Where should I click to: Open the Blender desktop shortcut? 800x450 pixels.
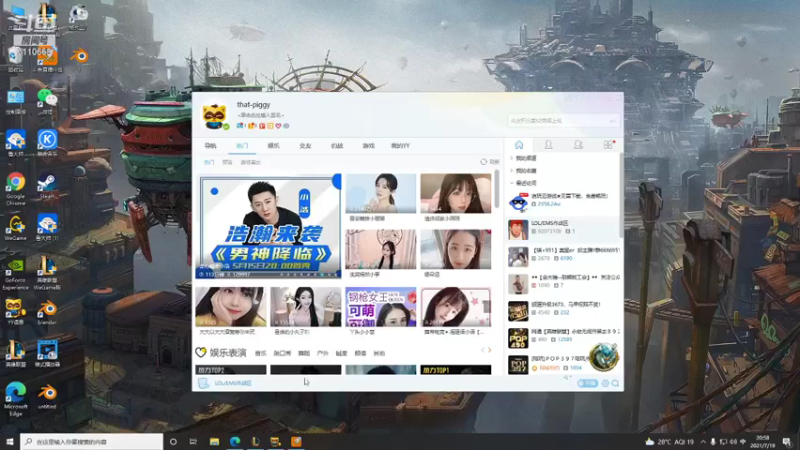pyautogui.click(x=47, y=312)
